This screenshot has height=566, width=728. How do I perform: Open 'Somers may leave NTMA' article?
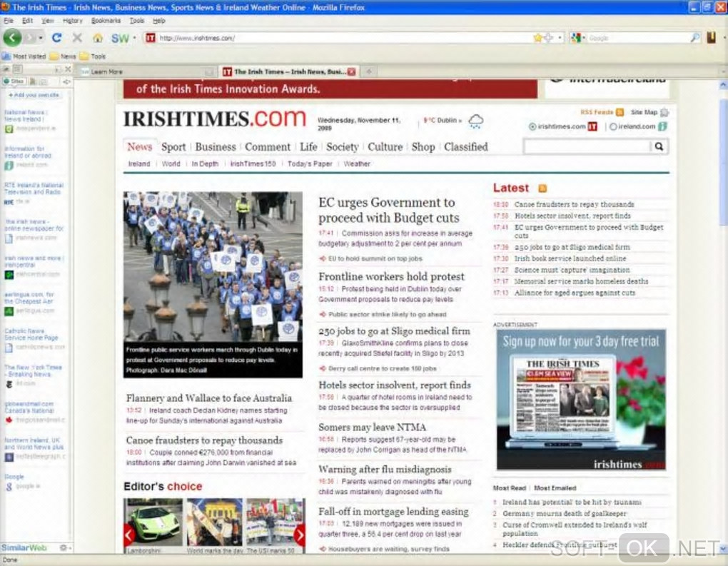pyautogui.click(x=373, y=427)
